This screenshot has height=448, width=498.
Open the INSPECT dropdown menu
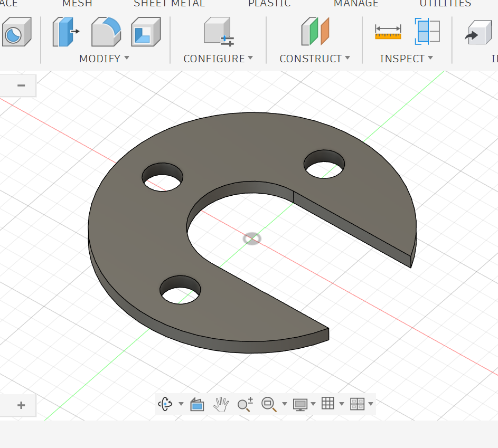(x=407, y=59)
